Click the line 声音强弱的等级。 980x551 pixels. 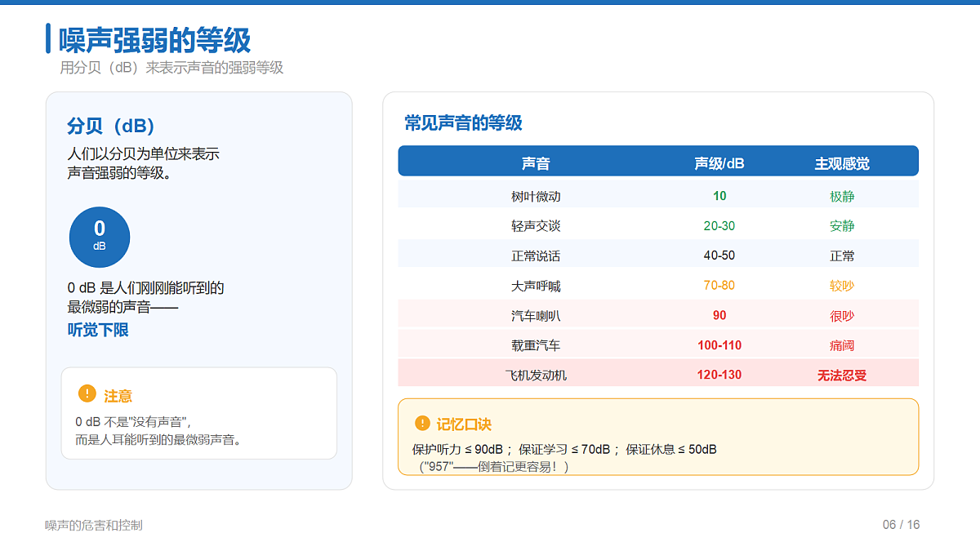119,173
